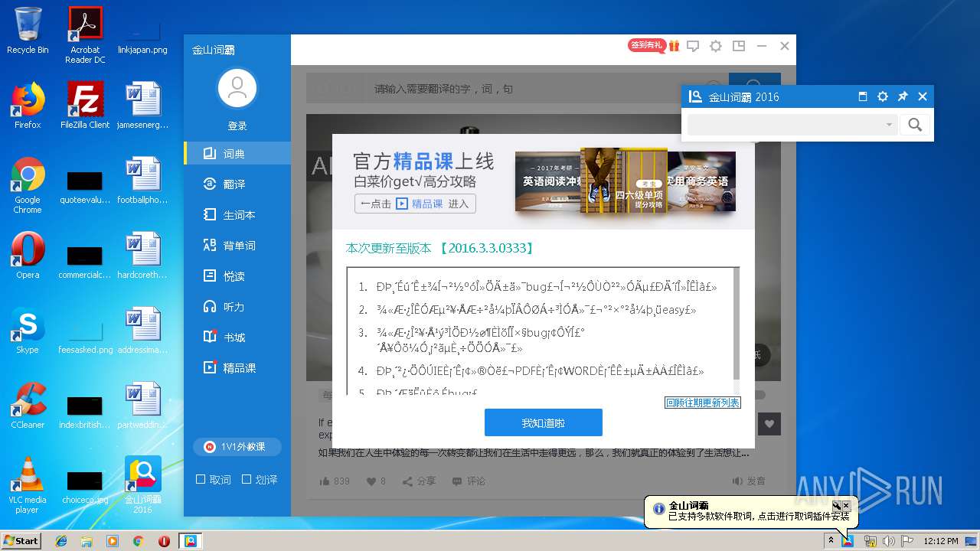The height and width of the screenshot is (551, 980).
Task: Select the 金山词霸 2016 desktop shortcut
Action: (142, 485)
